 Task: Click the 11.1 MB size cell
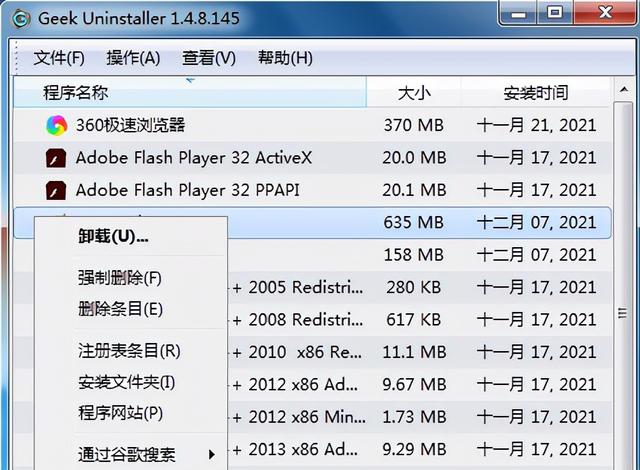click(x=414, y=352)
